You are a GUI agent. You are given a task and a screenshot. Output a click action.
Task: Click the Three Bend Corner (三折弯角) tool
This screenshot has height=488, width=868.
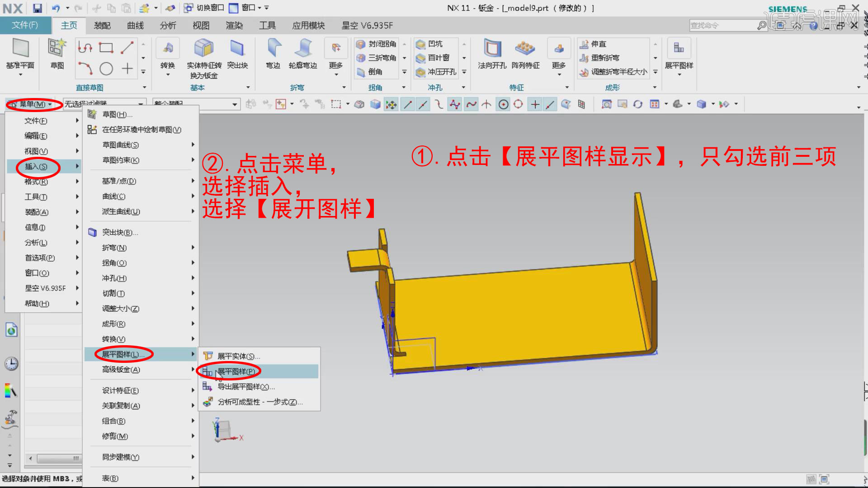(x=376, y=58)
